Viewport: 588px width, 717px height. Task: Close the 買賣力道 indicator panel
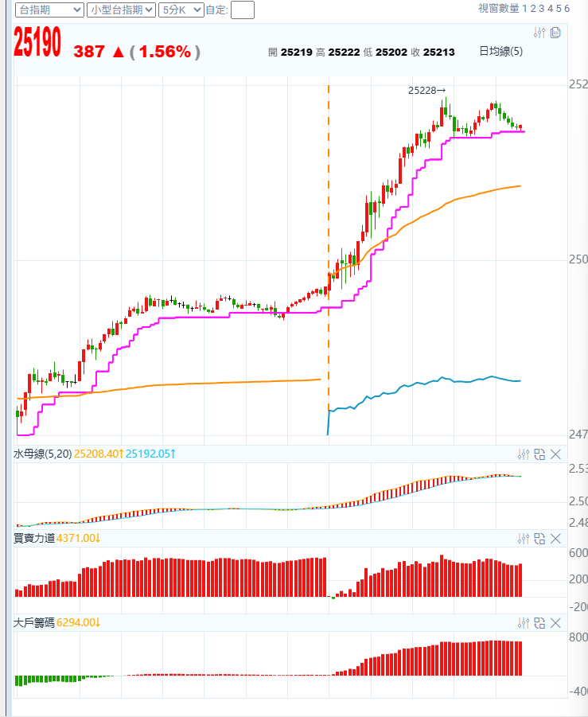click(x=555, y=539)
